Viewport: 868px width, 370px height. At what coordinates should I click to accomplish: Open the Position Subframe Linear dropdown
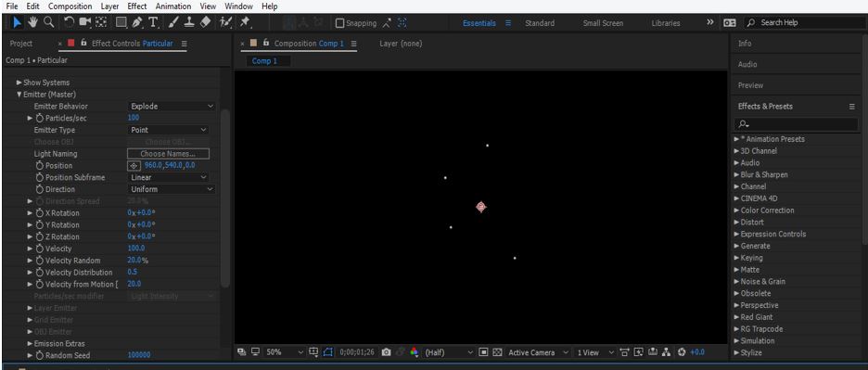coord(168,178)
